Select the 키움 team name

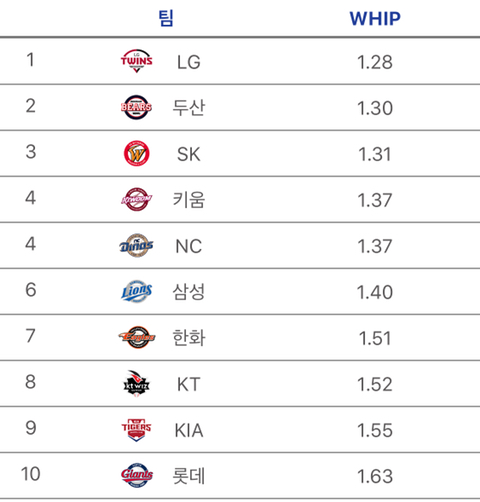[x=189, y=200]
